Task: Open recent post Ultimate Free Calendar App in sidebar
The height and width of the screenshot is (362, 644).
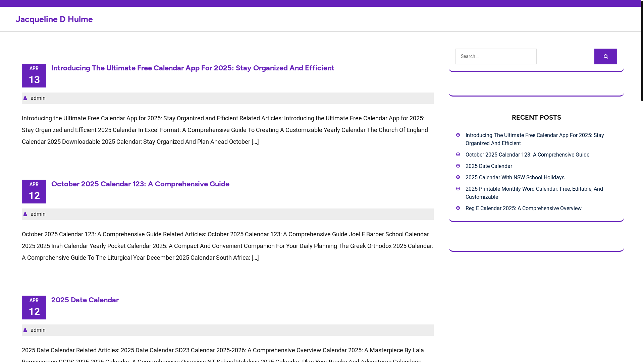Action: pyautogui.click(x=535, y=139)
